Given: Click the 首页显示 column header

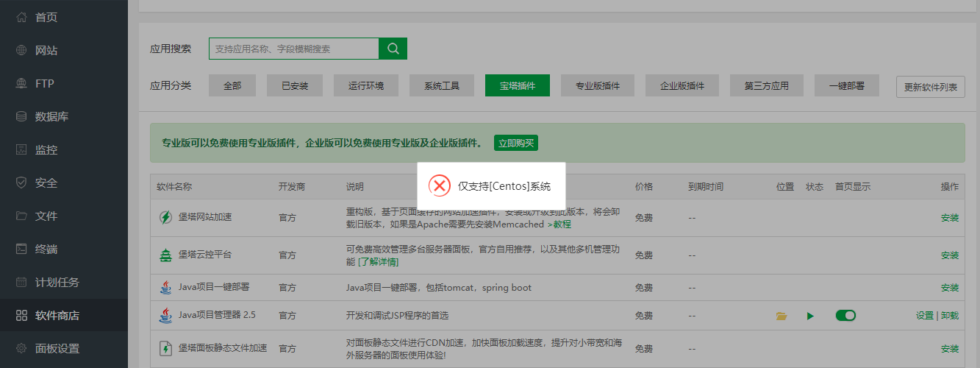Looking at the screenshot, I should (853, 187).
